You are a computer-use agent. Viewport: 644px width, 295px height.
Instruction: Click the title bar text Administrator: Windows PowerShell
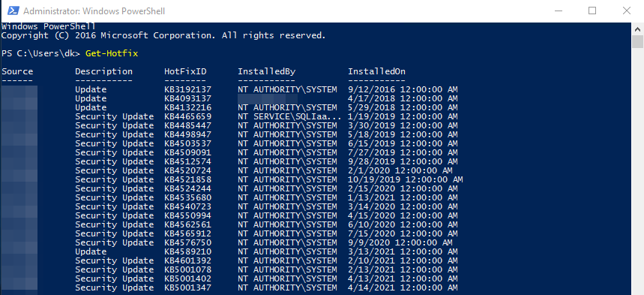pyautogui.click(x=94, y=11)
